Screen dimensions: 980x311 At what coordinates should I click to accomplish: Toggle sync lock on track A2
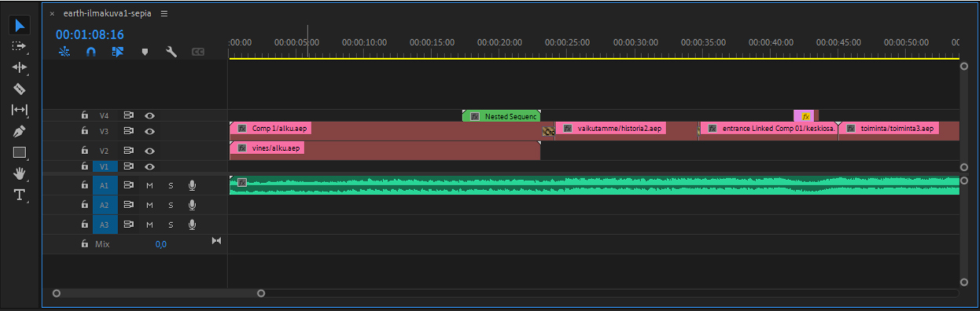coord(129,205)
